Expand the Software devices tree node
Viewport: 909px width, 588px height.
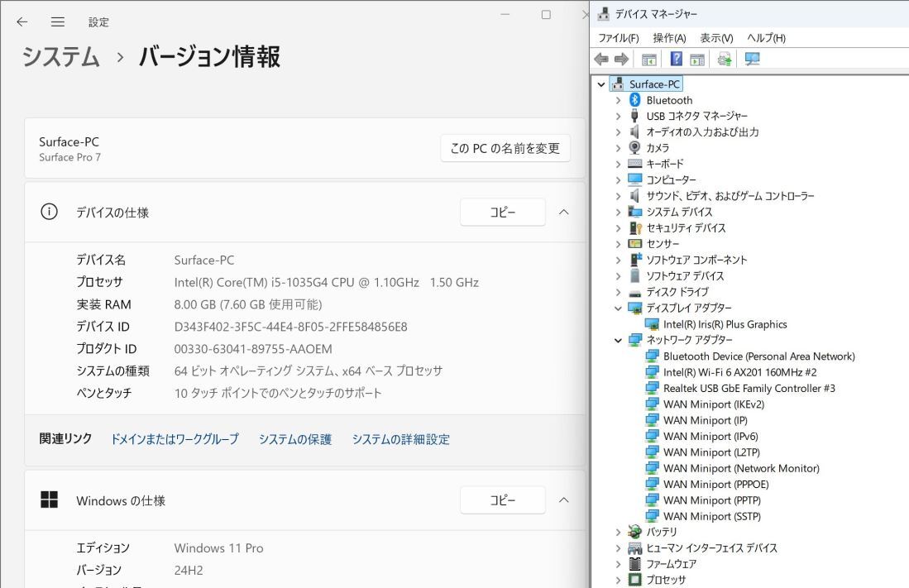tap(618, 276)
